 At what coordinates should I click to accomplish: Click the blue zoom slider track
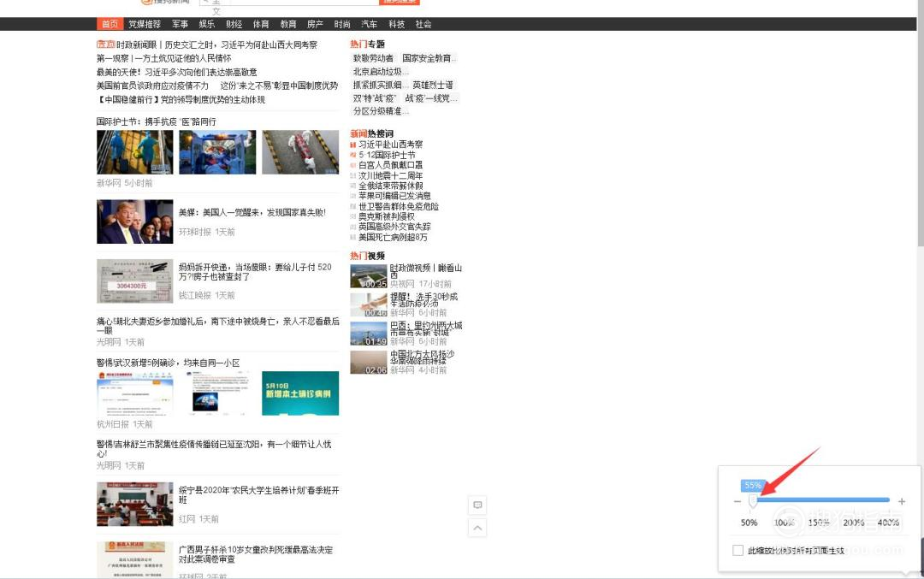pyautogui.click(x=823, y=500)
